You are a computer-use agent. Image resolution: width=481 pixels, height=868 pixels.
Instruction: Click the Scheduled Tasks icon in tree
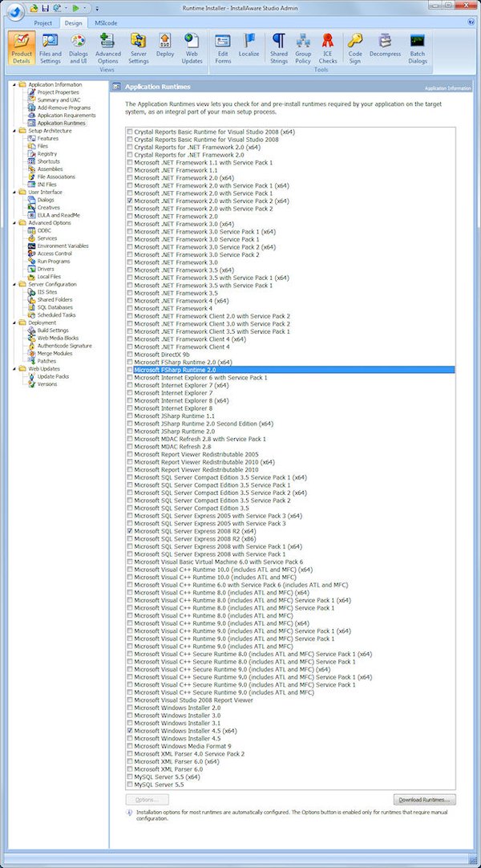click(32, 315)
